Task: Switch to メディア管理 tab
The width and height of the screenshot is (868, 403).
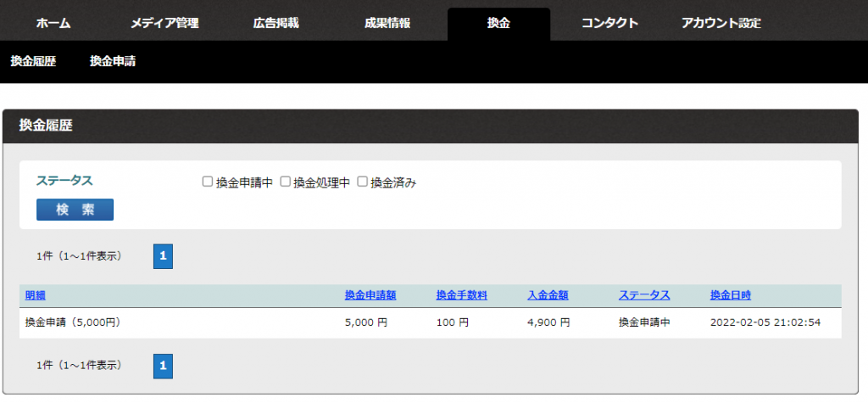Action: (x=164, y=24)
